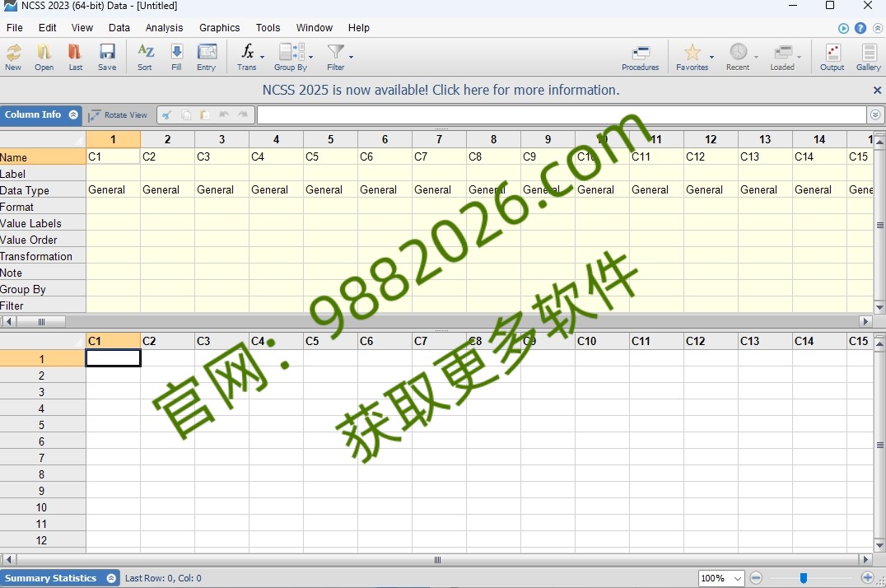
Task: Open the File menu
Action: click(15, 28)
